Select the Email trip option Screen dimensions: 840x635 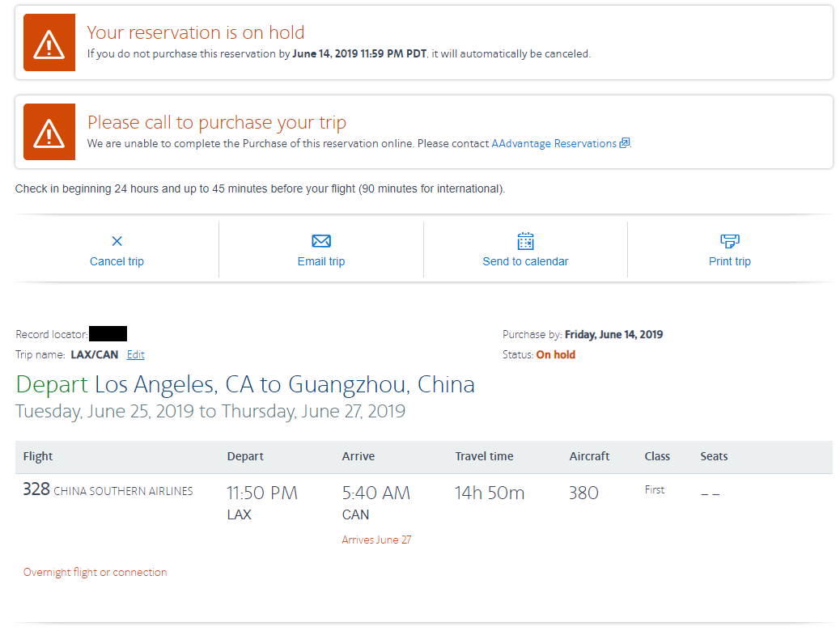pyautogui.click(x=321, y=260)
